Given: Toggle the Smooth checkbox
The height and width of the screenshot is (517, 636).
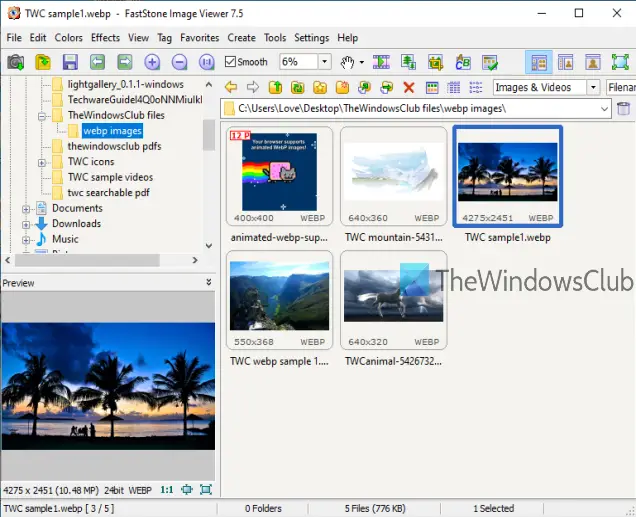Looking at the screenshot, I should coord(230,62).
